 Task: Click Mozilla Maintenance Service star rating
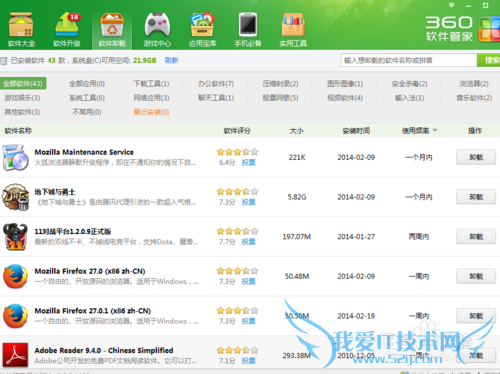click(x=237, y=152)
